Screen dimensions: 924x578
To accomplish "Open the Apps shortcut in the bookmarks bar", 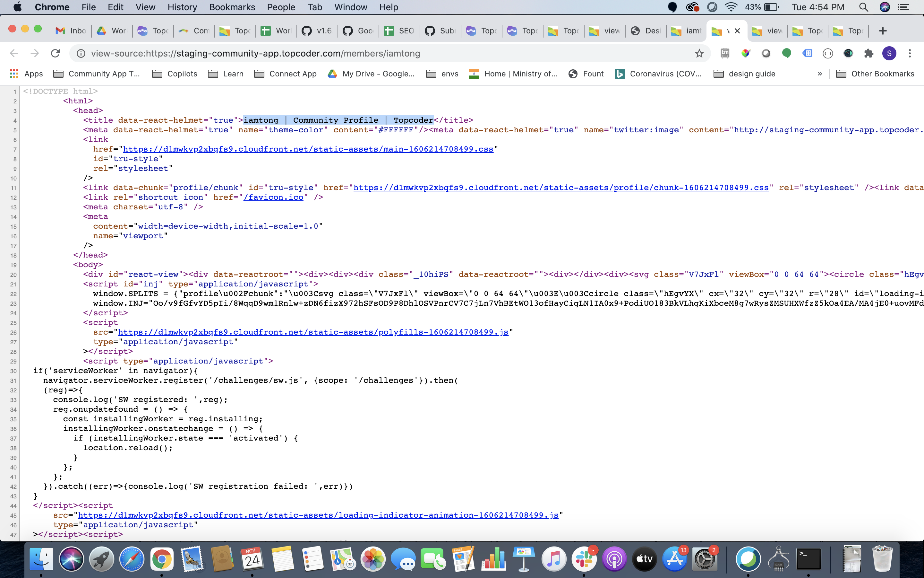I will click(x=26, y=74).
